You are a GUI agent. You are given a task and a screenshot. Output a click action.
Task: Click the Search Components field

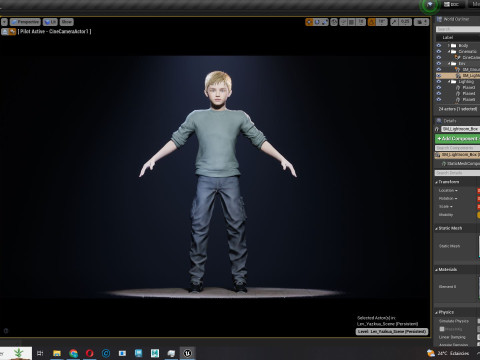tap(457, 148)
